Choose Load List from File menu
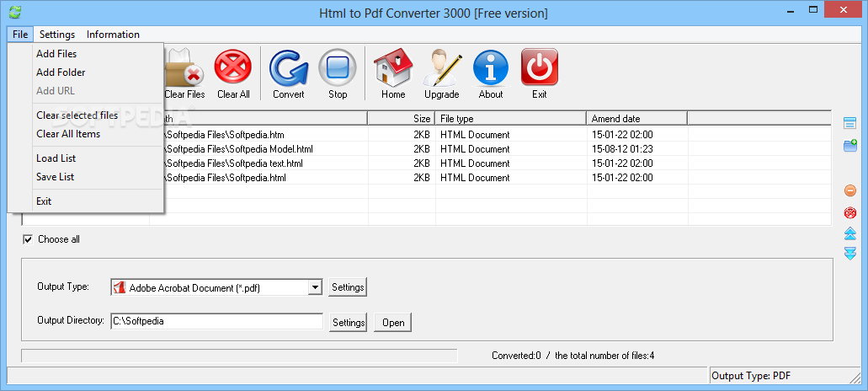 coord(56,158)
